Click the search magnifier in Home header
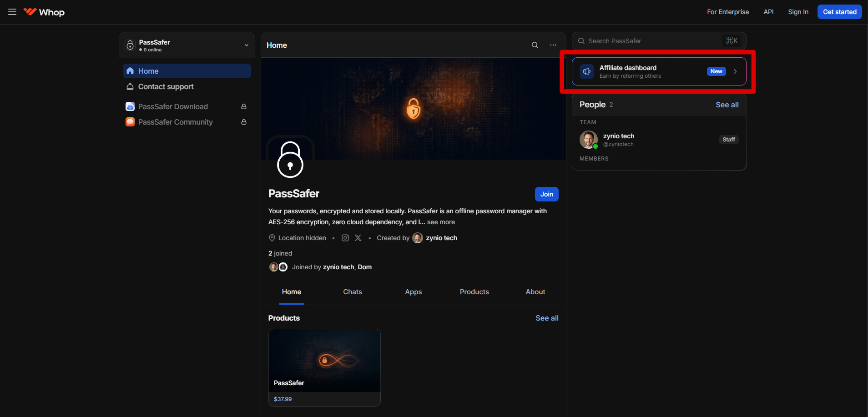 coord(535,45)
